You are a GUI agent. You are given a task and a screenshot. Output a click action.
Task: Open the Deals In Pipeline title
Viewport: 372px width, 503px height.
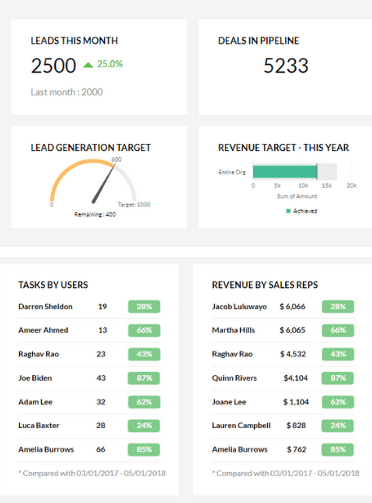259,41
